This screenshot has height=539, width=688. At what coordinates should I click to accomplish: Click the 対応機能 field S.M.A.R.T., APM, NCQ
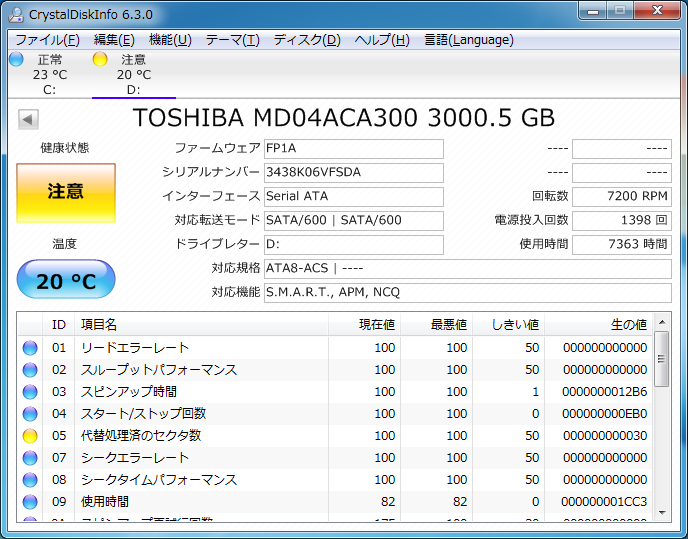coord(468,293)
